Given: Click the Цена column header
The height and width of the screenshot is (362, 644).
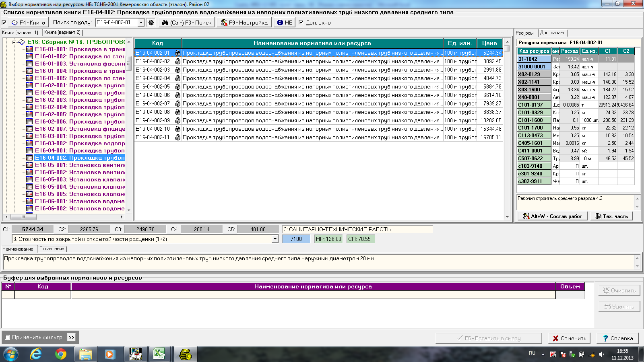Looking at the screenshot, I should tap(489, 43).
